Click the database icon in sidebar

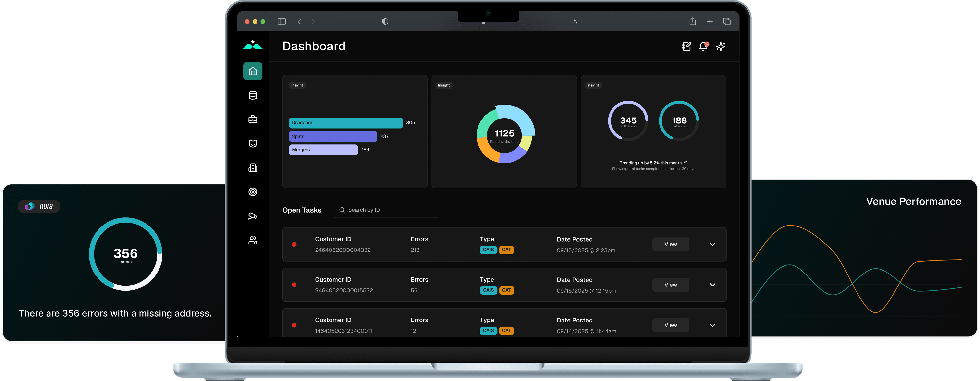253,95
